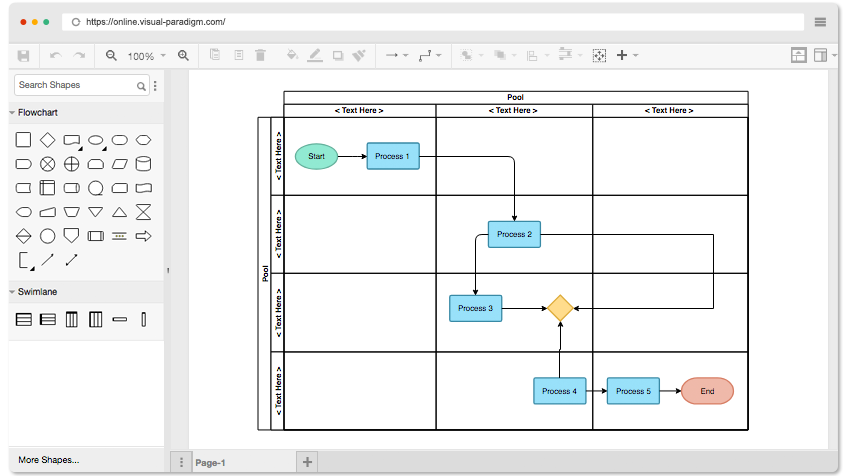This screenshot has width=848, height=476.
Task: Switch to the Page-1 tab
Action: 210,463
